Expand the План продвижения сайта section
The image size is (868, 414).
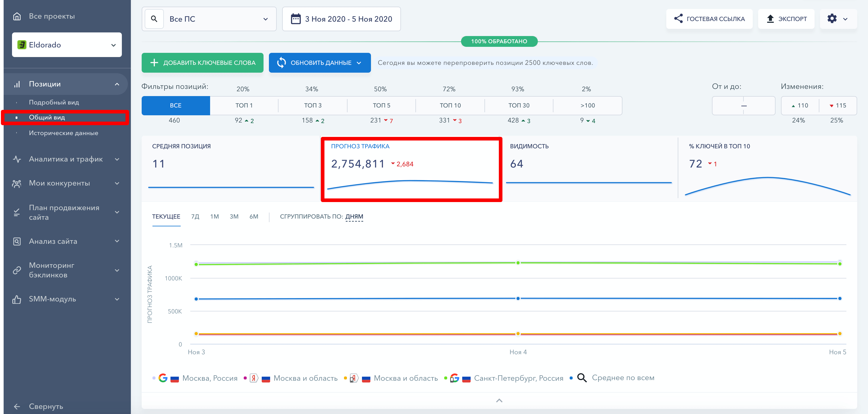(117, 212)
